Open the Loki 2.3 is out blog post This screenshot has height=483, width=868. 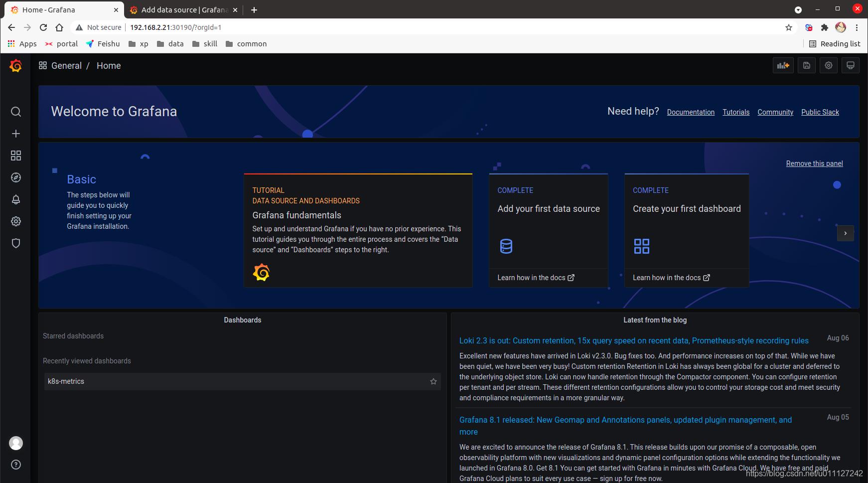634,341
